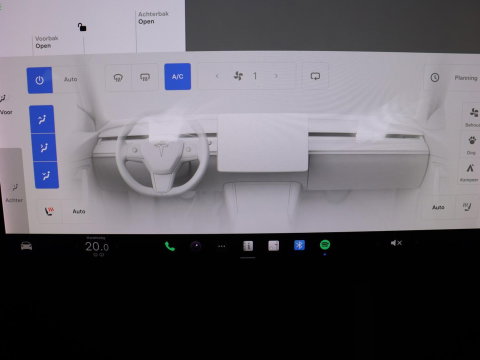Switch to the Achter (rear) climate tab

point(14,193)
